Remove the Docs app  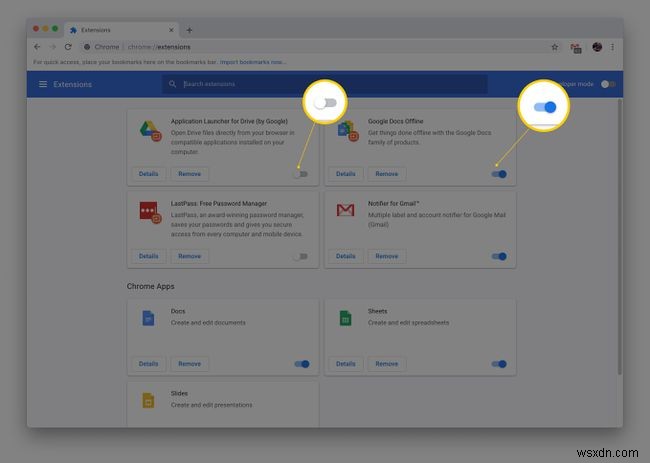pyautogui.click(x=189, y=364)
